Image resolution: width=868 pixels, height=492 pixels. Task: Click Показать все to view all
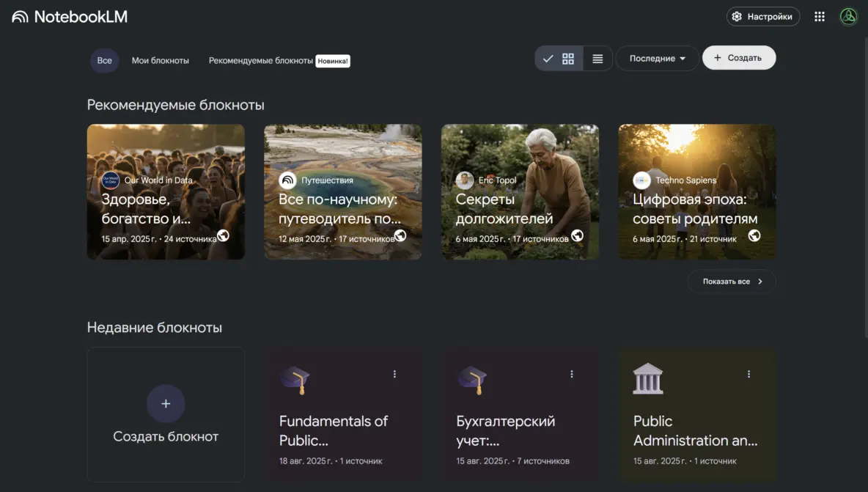pos(732,282)
